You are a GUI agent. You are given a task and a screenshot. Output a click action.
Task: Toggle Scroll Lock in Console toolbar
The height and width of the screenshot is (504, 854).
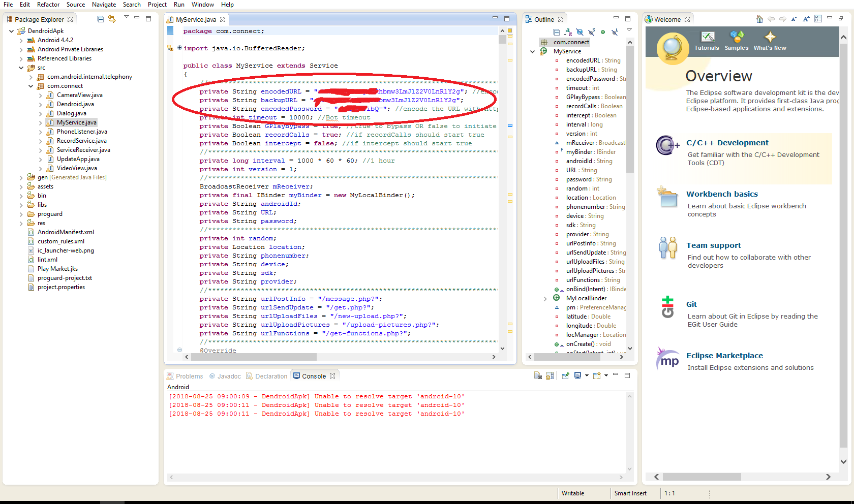550,376
